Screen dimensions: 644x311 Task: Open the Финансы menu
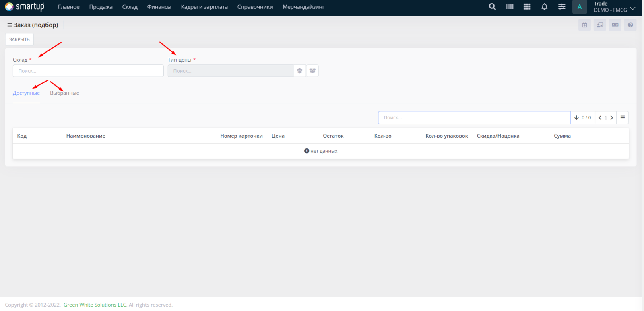tap(159, 7)
